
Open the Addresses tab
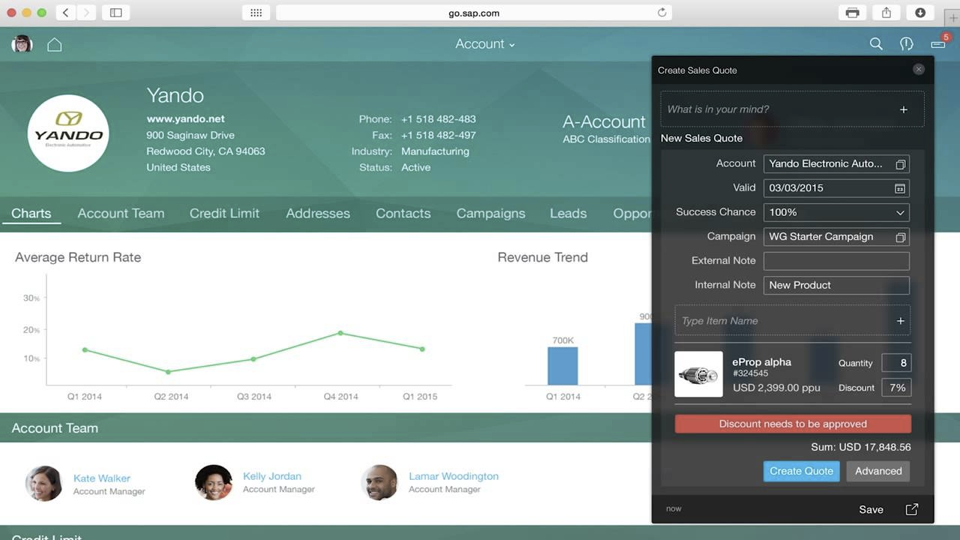click(318, 213)
